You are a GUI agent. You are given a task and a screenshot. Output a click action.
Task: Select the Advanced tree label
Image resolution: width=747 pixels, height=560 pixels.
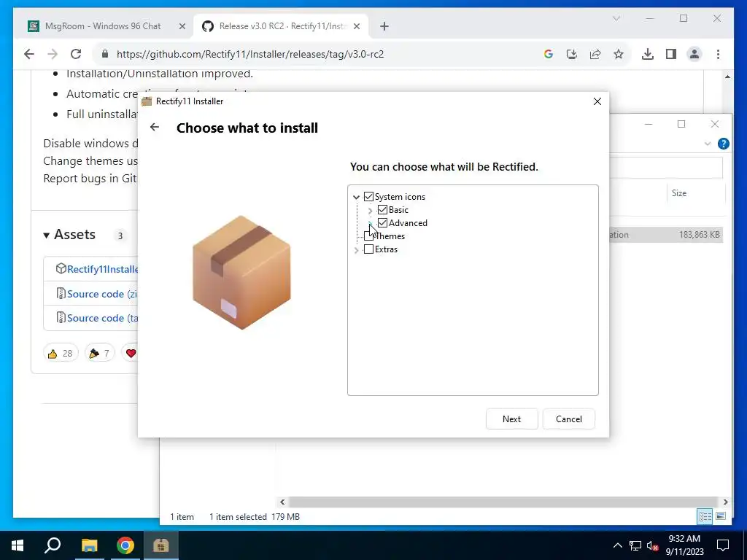tap(408, 223)
